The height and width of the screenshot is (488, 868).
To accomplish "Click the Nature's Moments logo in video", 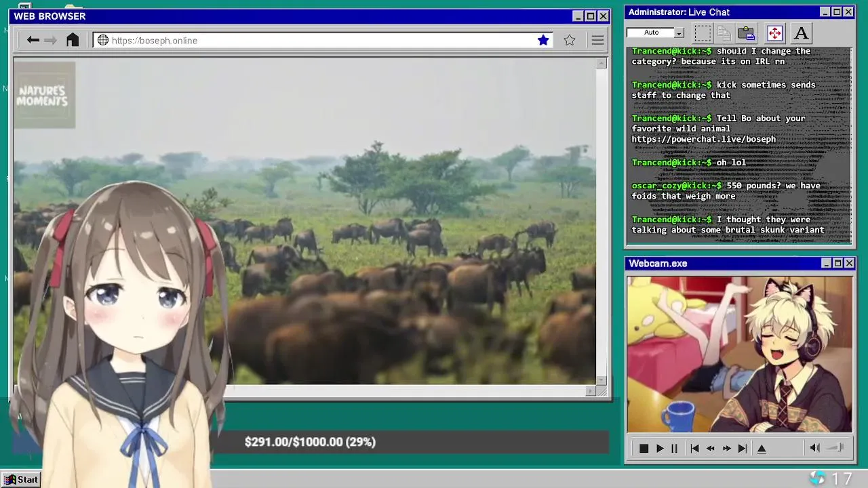I will 44,96.
